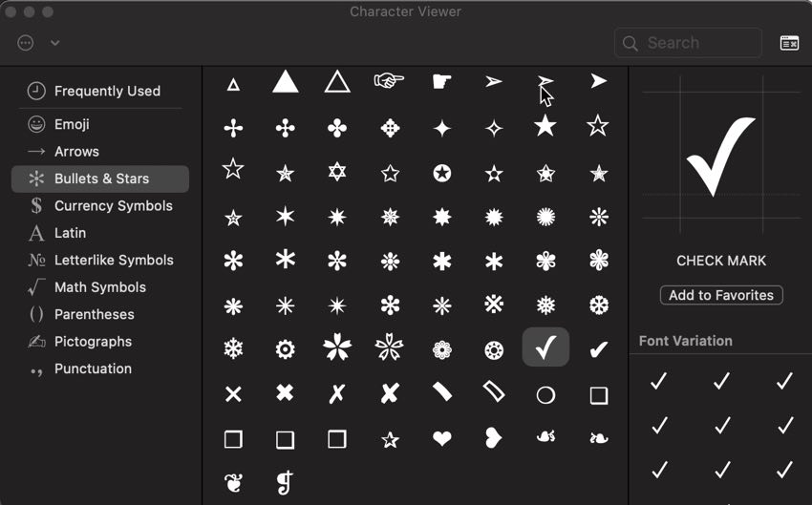This screenshot has height=505, width=812.
Task: Select the hollow circle symbol
Action: click(x=545, y=395)
